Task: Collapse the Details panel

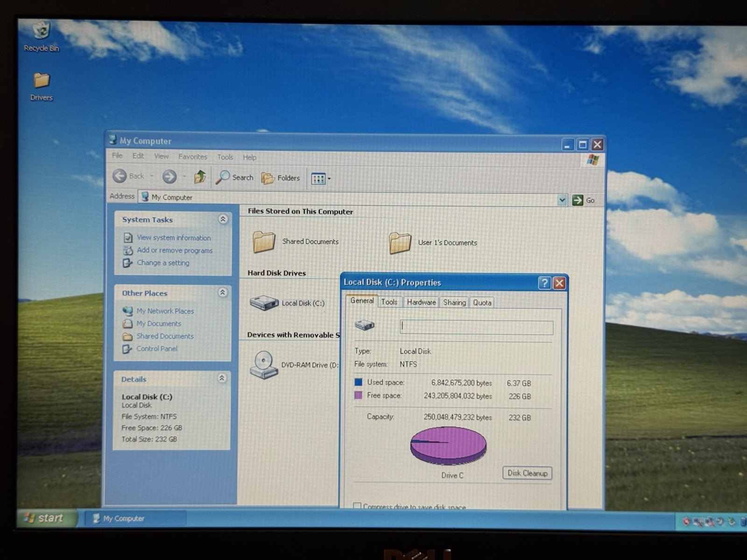Action: coord(222,378)
